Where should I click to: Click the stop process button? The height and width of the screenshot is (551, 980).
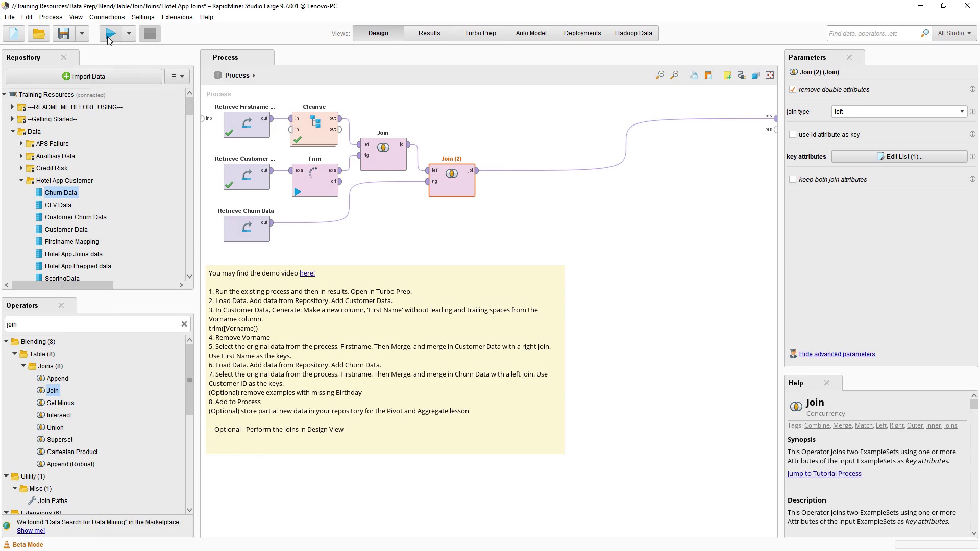(150, 34)
